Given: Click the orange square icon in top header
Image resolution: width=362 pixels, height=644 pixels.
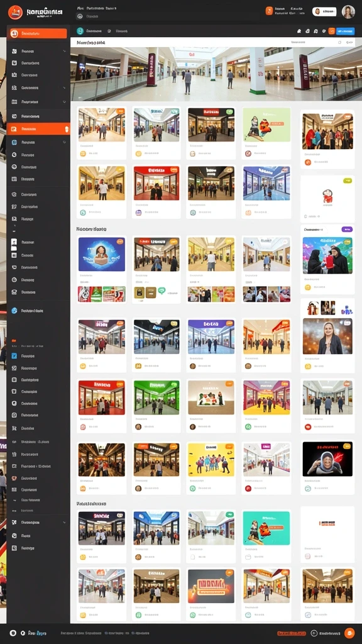Looking at the screenshot, I should tap(269, 11).
